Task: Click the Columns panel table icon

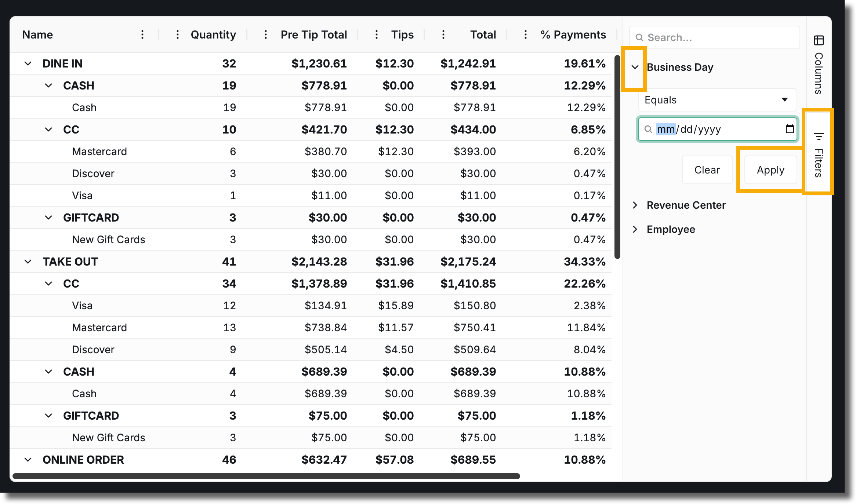Action: click(819, 40)
